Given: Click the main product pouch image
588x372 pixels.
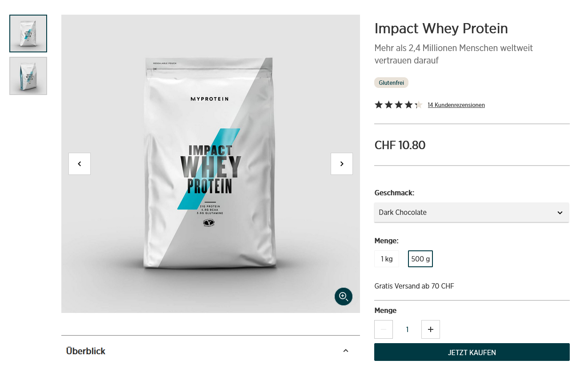Looking at the screenshot, I should click(209, 163).
